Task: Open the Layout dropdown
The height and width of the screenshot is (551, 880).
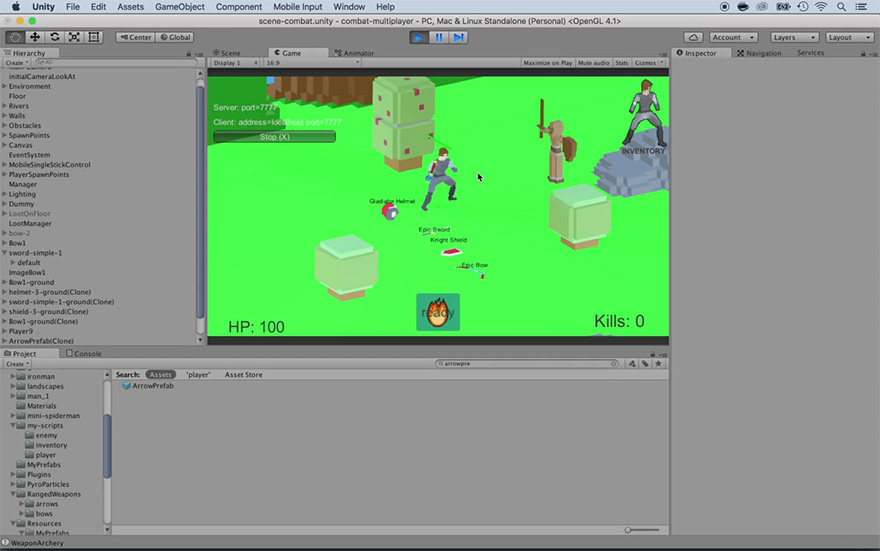Action: tap(850, 37)
